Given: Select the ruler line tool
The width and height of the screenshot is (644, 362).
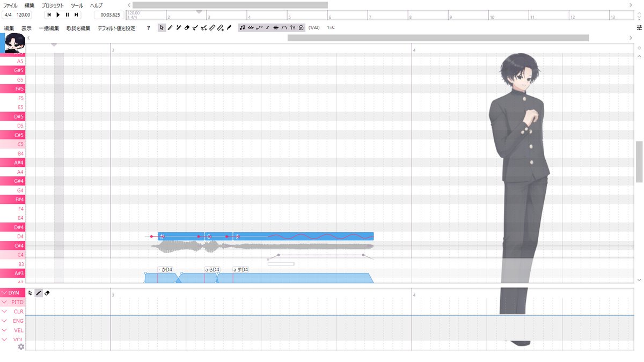Looking at the screenshot, I should (x=212, y=27).
